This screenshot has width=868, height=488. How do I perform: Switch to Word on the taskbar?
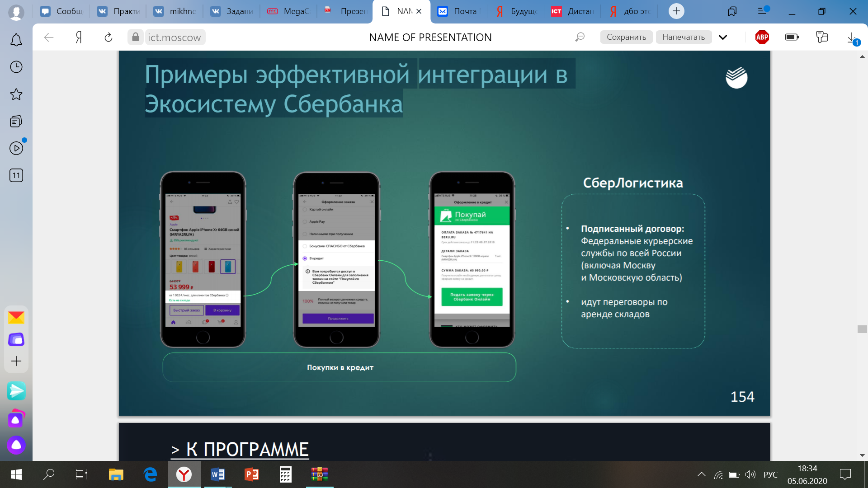click(218, 474)
